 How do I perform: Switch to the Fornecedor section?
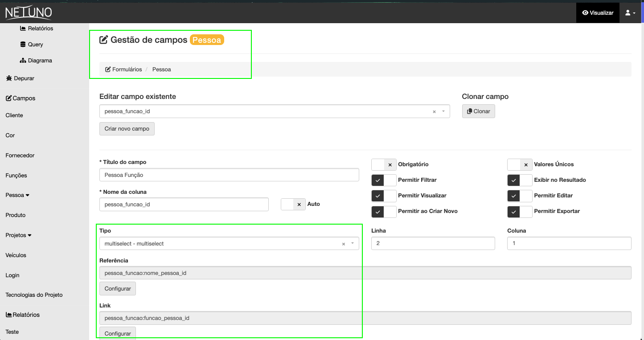[20, 155]
